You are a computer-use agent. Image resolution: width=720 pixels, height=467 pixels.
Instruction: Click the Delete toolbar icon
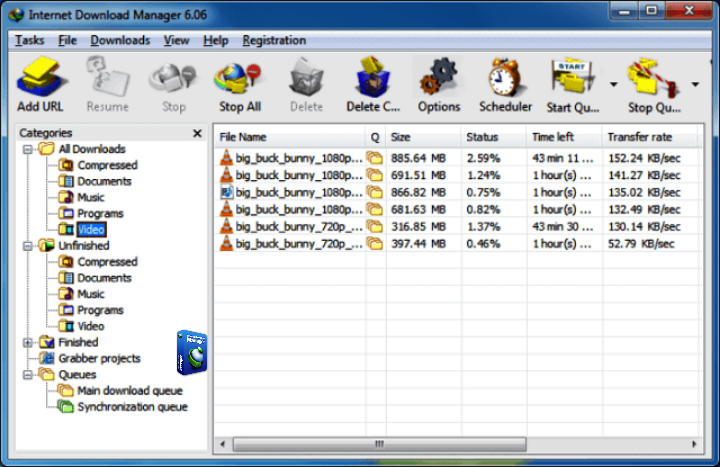306,84
